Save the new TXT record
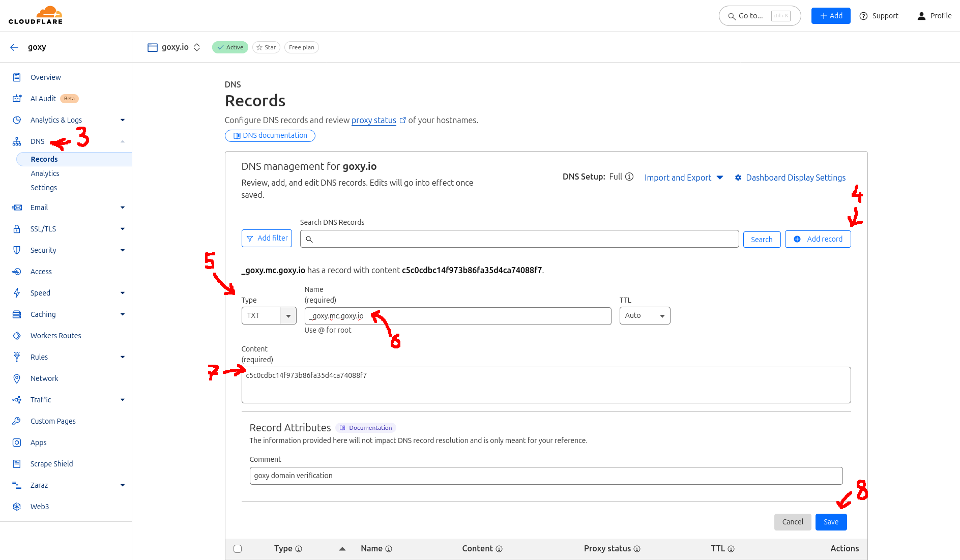This screenshot has width=960, height=560. (x=831, y=522)
